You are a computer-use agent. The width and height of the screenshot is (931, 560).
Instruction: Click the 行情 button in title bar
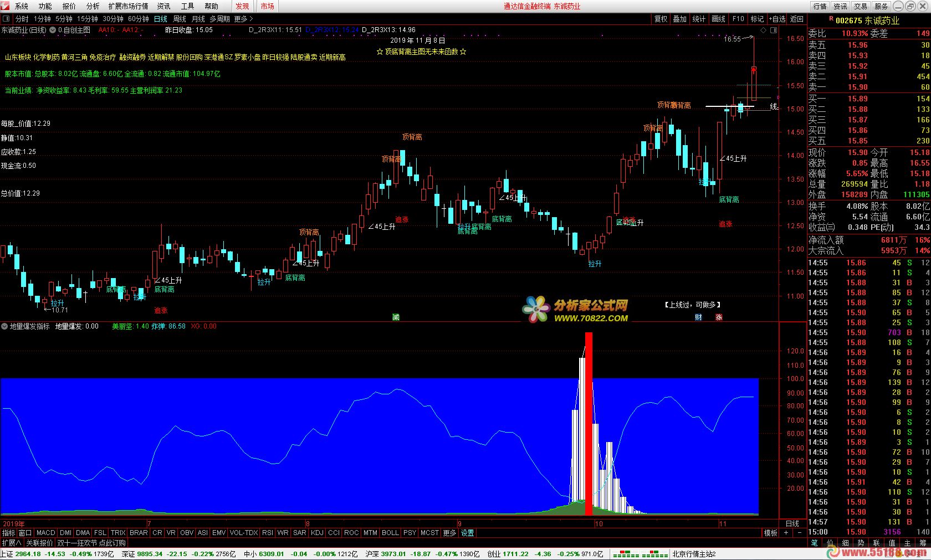click(820, 6)
